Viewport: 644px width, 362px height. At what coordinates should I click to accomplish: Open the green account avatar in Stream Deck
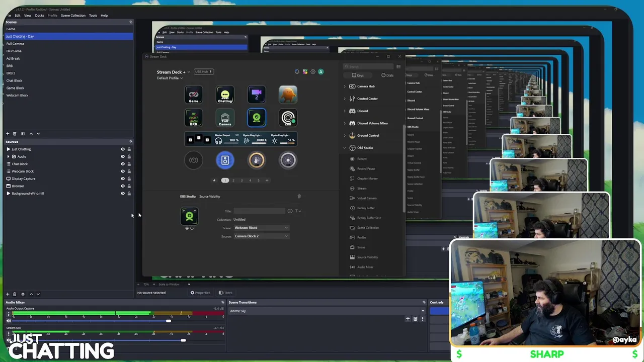tap(320, 72)
